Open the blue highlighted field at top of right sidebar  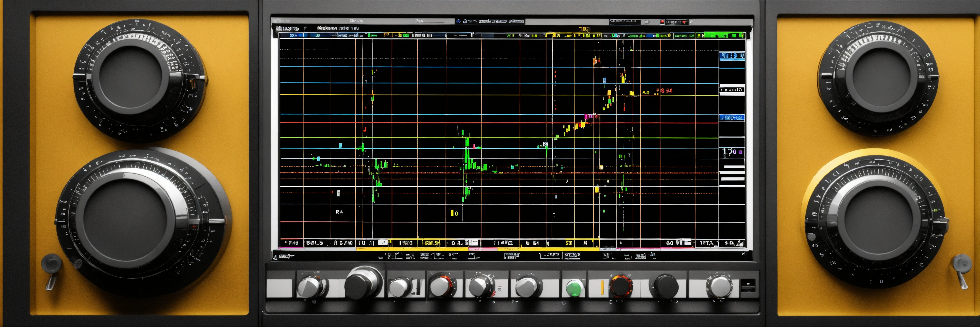[732, 56]
